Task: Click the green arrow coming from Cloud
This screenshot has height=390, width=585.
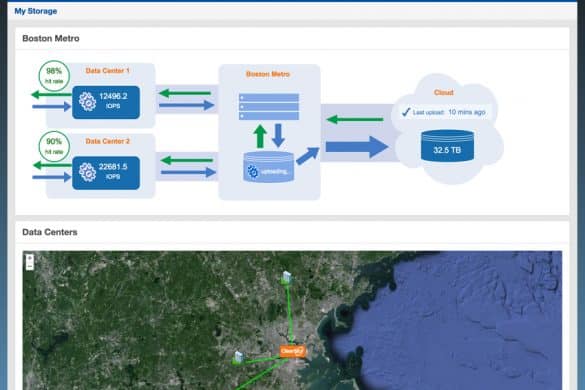Action: (x=355, y=119)
